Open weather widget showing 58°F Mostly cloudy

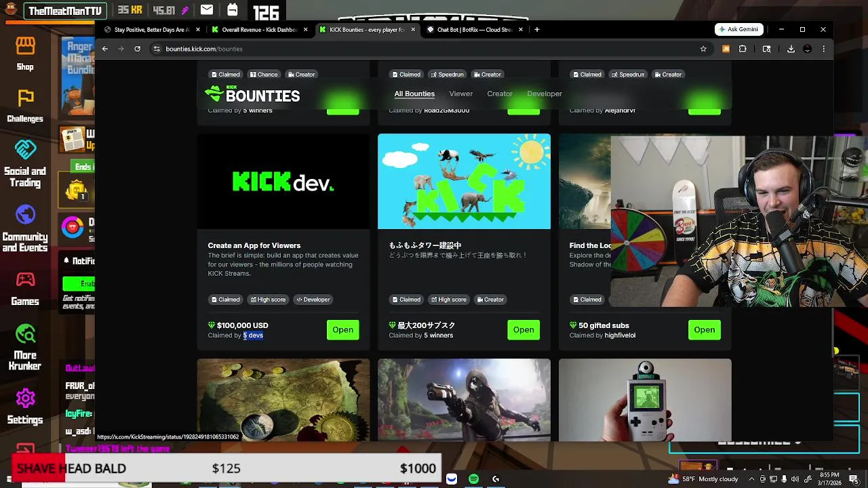click(x=703, y=479)
